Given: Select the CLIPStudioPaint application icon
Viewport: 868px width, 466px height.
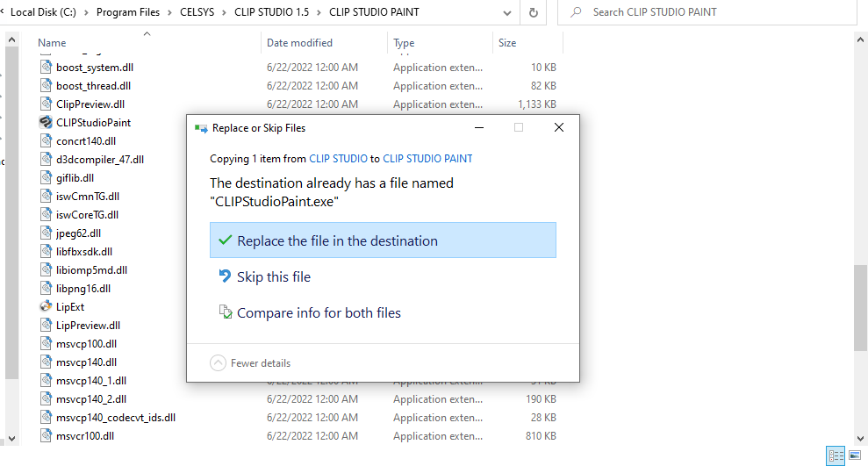Looking at the screenshot, I should pyautogui.click(x=46, y=122).
